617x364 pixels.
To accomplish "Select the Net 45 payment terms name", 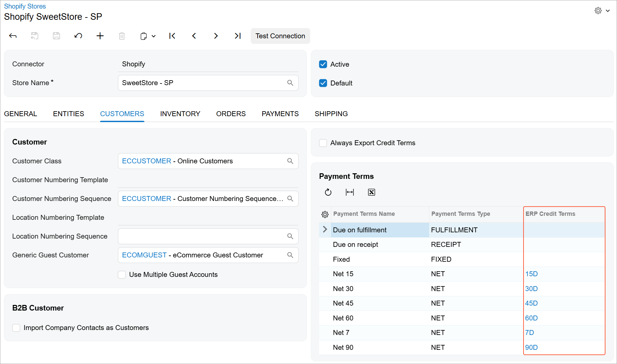I will [343, 303].
